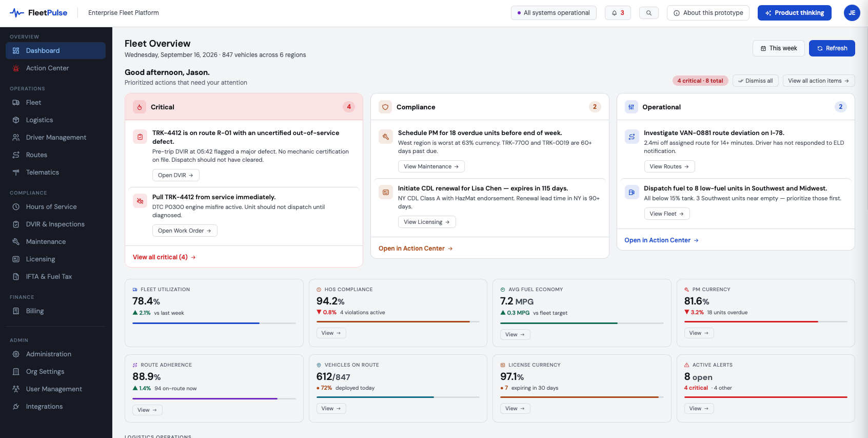
Task: Click the license icon beside CDL renewal item
Action: 386,192
